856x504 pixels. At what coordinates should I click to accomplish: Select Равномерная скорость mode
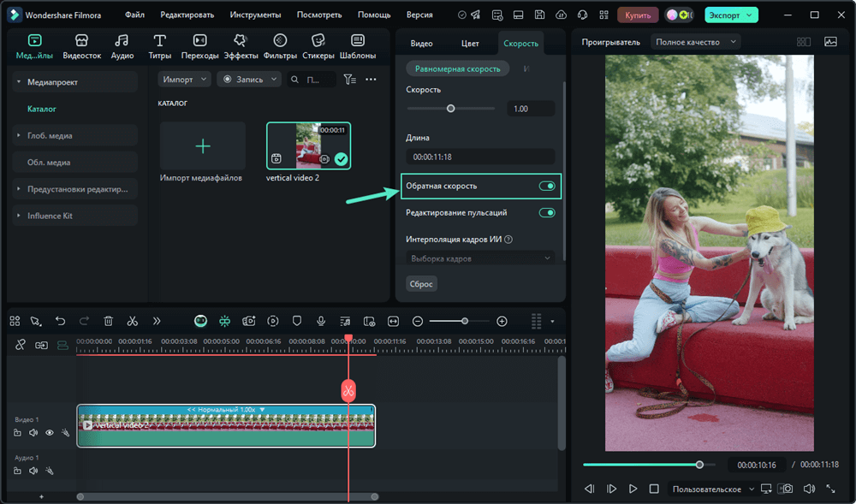tap(457, 68)
